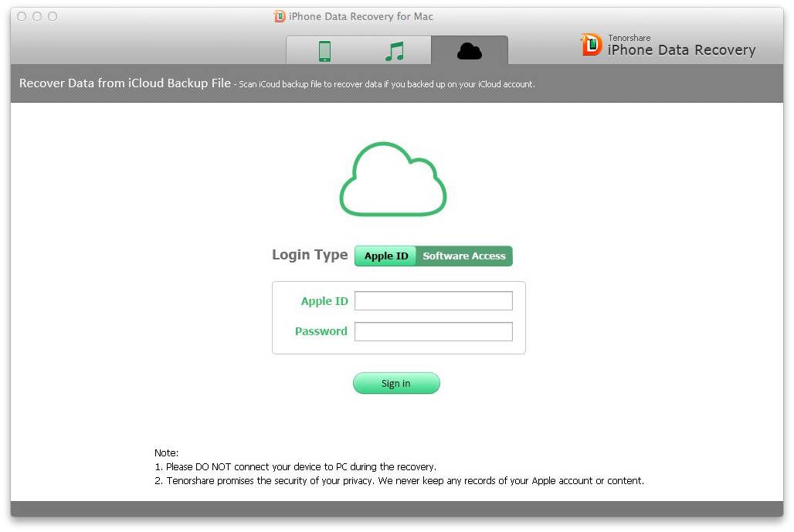Screen dimensions: 794x532
Task: Click the 'iPhone Data Recovery' brand text
Action: [x=681, y=50]
